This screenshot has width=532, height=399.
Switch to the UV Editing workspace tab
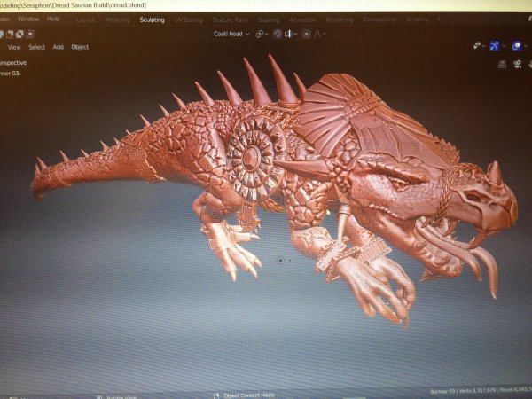pos(187,19)
